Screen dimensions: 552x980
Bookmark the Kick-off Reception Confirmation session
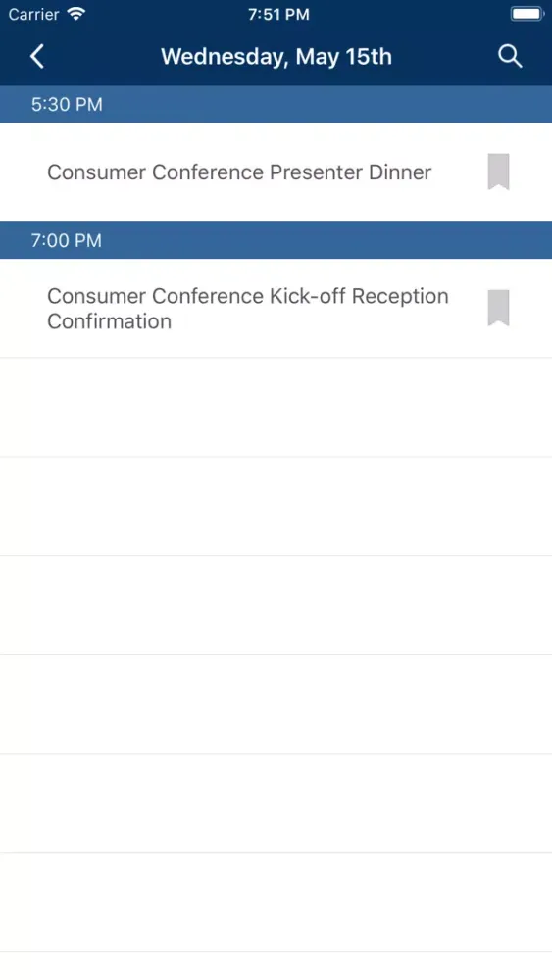[x=498, y=308]
